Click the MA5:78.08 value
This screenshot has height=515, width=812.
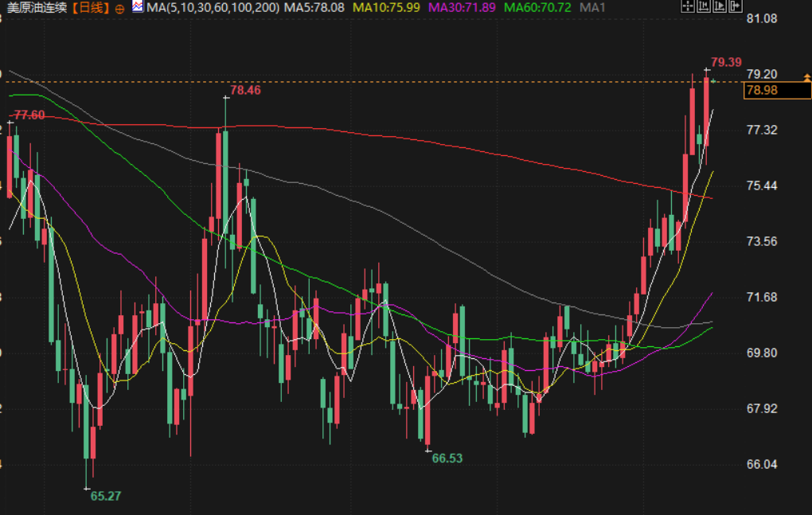pyautogui.click(x=314, y=8)
